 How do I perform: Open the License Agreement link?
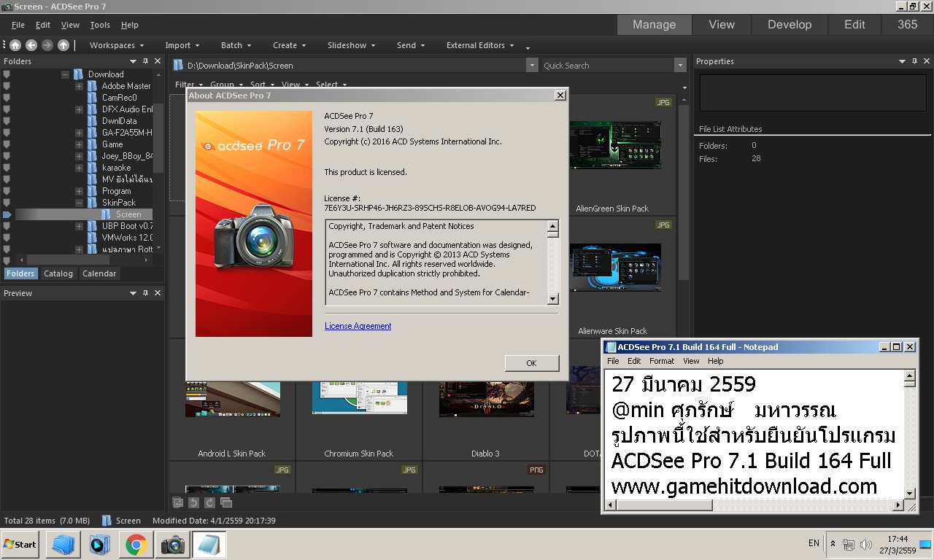click(358, 326)
